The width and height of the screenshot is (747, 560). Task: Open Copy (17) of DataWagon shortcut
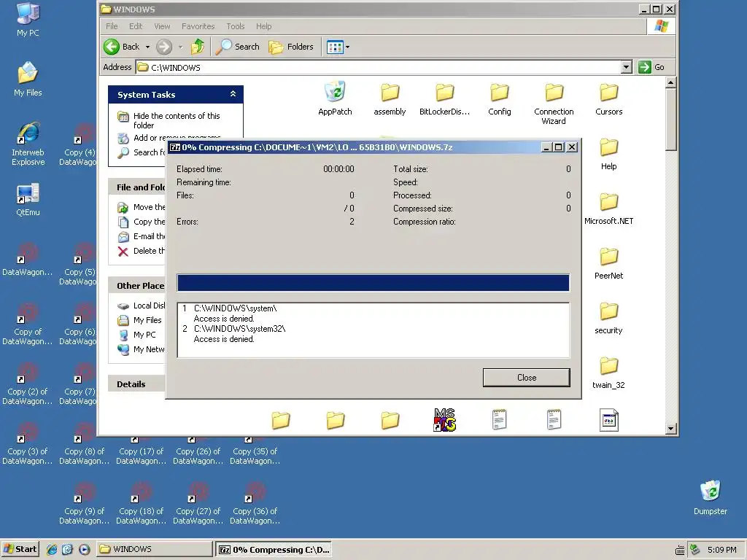click(x=141, y=451)
